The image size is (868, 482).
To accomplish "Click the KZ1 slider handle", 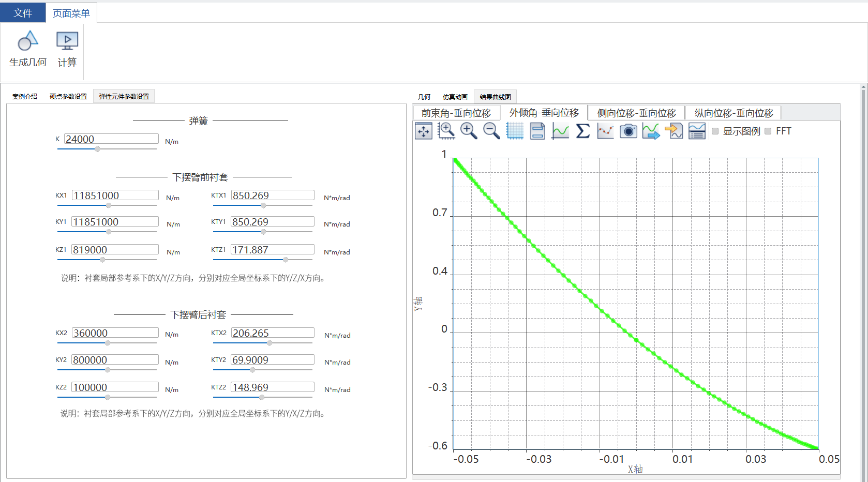I will (x=102, y=260).
